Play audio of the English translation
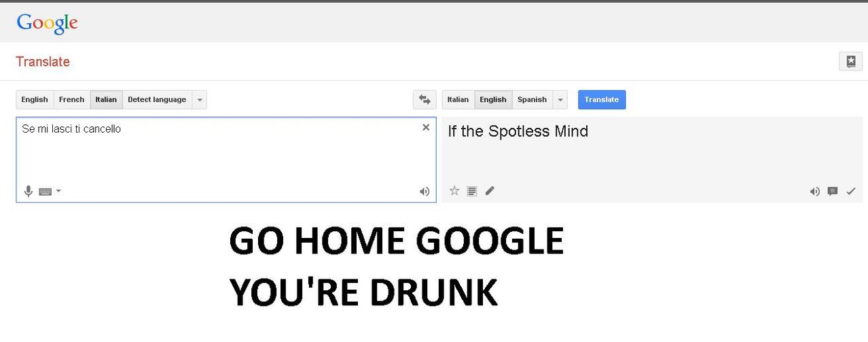Viewport: 868px width, 342px height. (x=815, y=192)
